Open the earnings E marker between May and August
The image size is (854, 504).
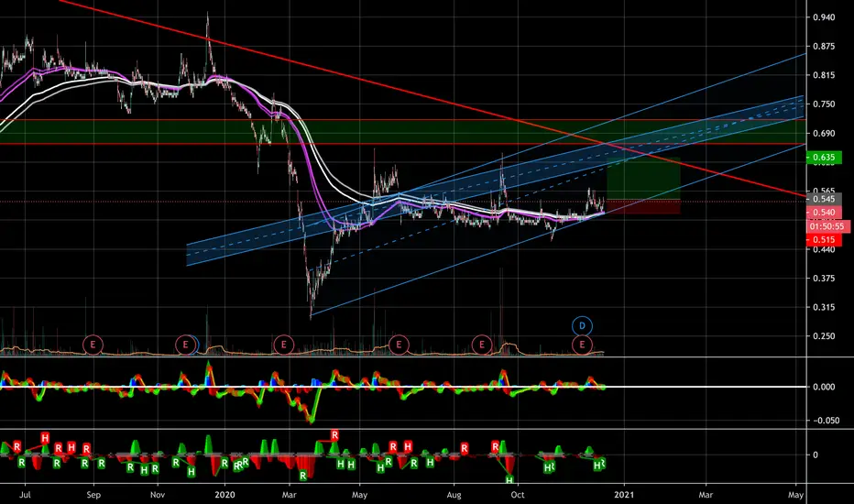tap(399, 345)
